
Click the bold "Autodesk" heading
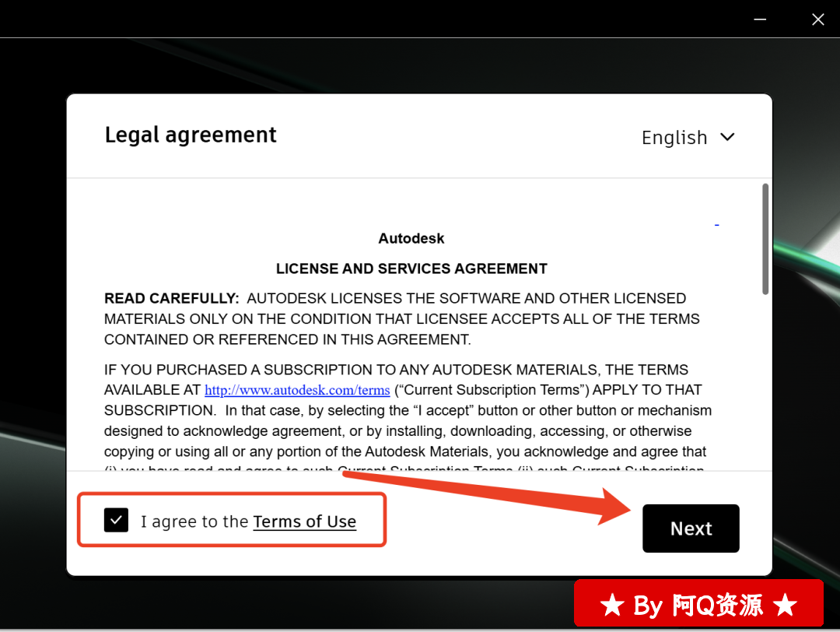click(x=411, y=238)
